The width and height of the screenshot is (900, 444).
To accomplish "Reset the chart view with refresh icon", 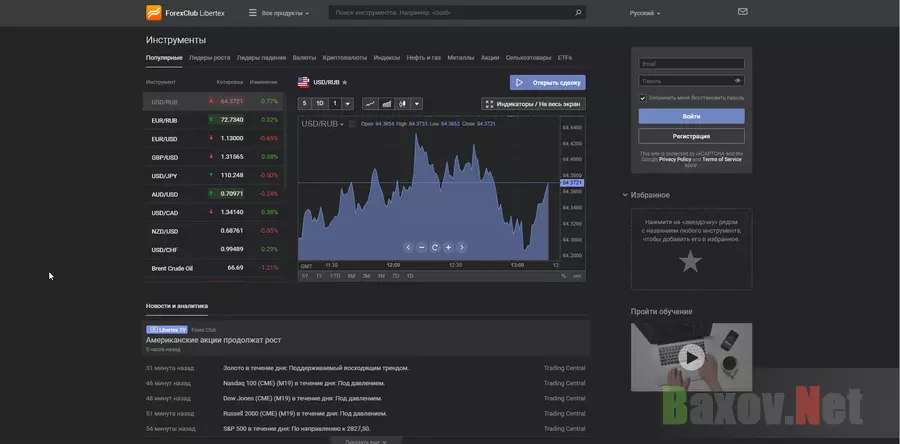I will tap(435, 247).
